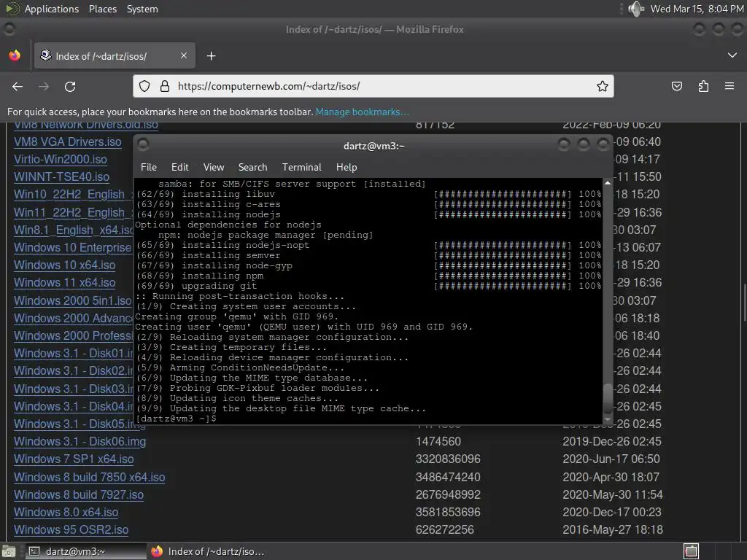
Task: Reload the page with the refresh icon
Action: [x=70, y=86]
